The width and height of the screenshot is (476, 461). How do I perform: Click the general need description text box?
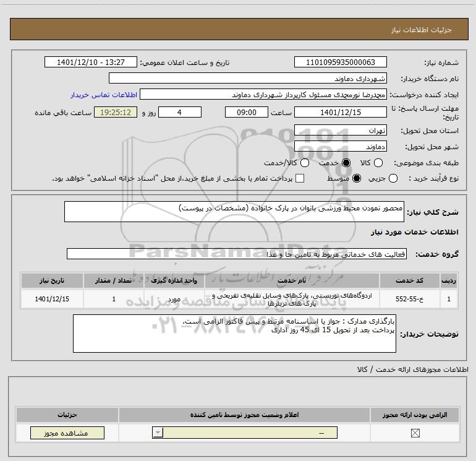click(x=234, y=212)
